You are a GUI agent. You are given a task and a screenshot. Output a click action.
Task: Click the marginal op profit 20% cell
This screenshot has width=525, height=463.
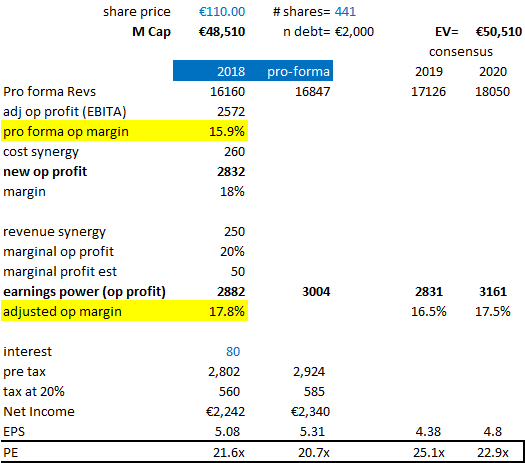tap(232, 252)
